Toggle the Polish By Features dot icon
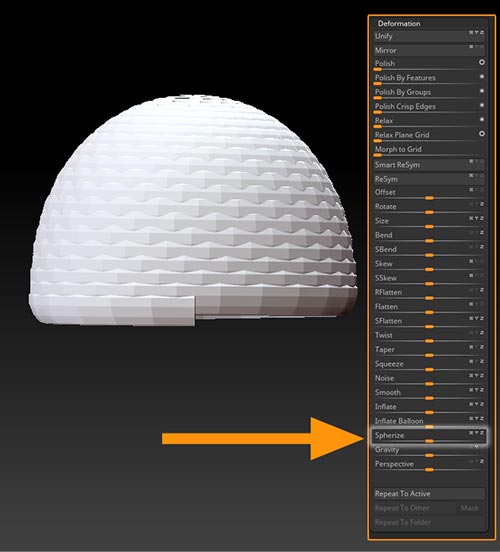The width and height of the screenshot is (500, 552). tap(482, 76)
